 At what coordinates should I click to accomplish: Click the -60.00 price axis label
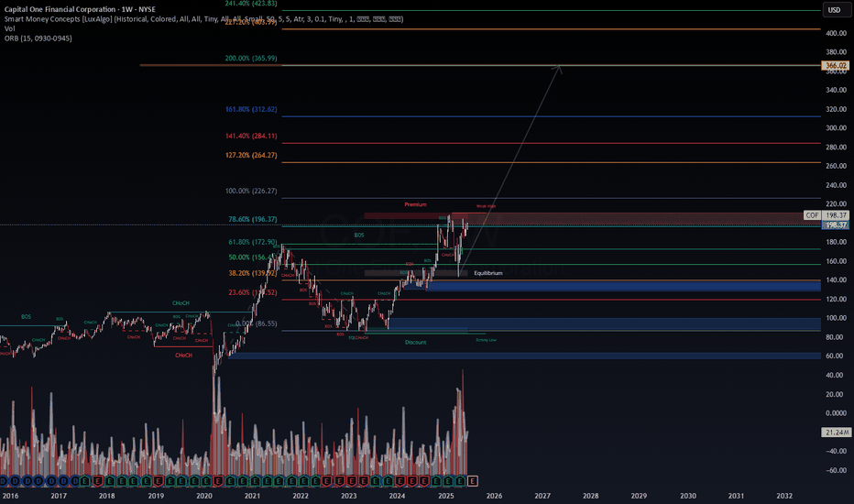point(836,470)
